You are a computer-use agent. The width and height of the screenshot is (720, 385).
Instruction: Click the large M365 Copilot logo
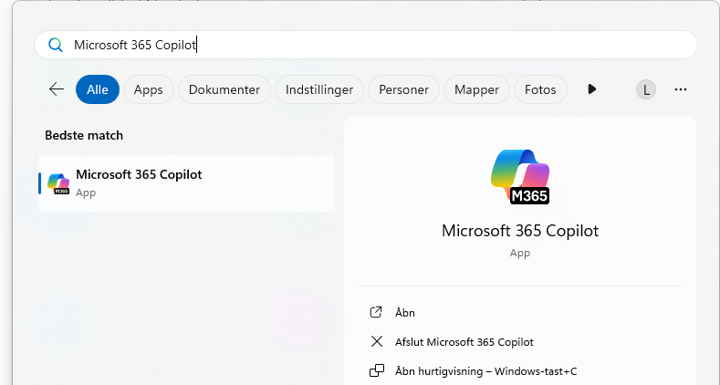[x=520, y=176]
